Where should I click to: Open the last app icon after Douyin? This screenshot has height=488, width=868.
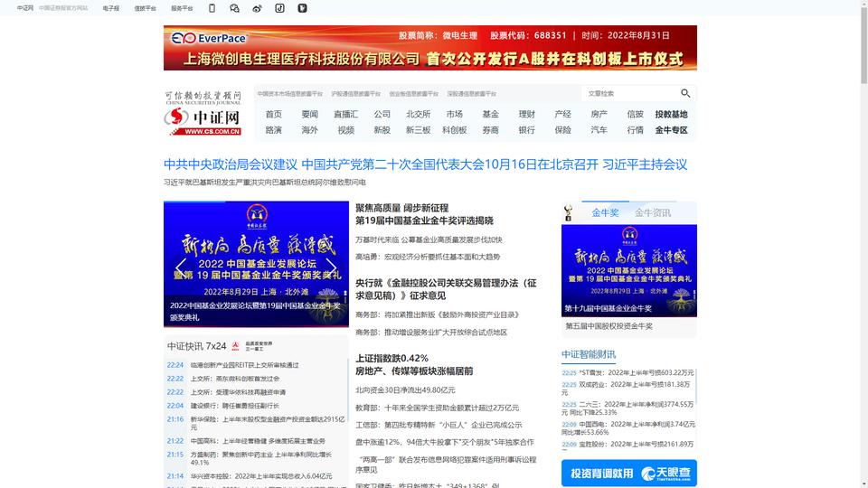click(x=302, y=8)
